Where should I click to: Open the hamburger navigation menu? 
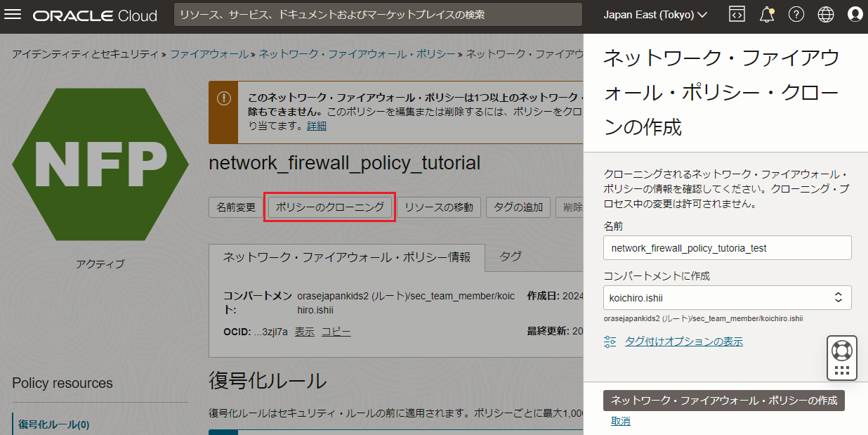tap(13, 15)
